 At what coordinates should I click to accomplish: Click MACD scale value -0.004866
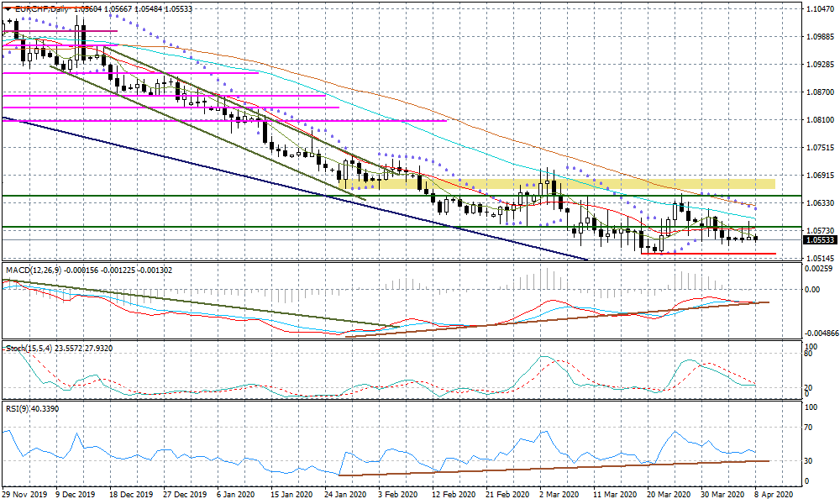coord(820,333)
